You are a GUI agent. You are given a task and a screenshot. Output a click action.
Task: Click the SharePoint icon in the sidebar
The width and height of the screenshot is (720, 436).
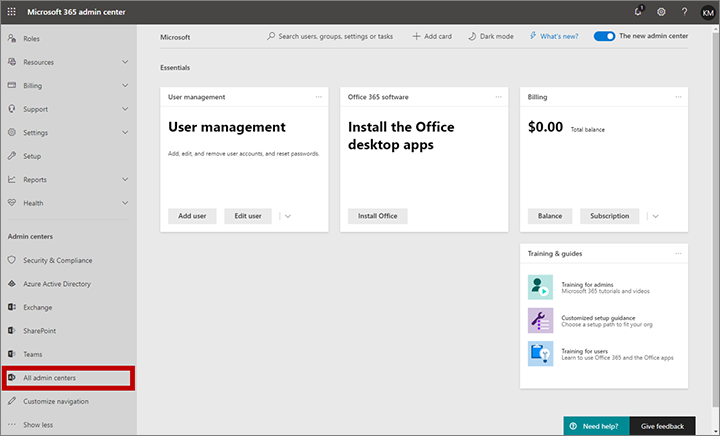(12, 330)
